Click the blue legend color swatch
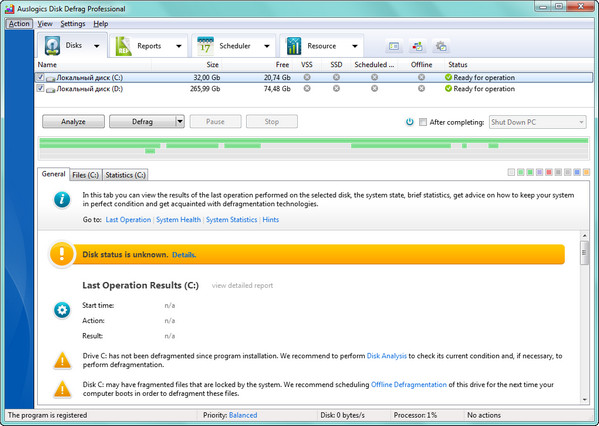Screen dimensions: 599x426 pyautogui.click(x=577, y=172)
